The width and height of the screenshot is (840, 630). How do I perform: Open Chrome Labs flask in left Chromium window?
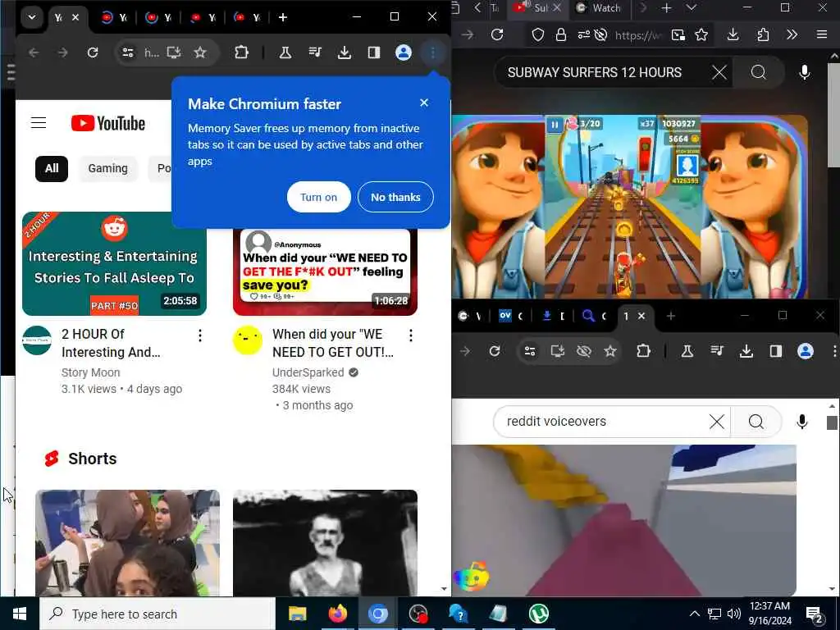(285, 52)
